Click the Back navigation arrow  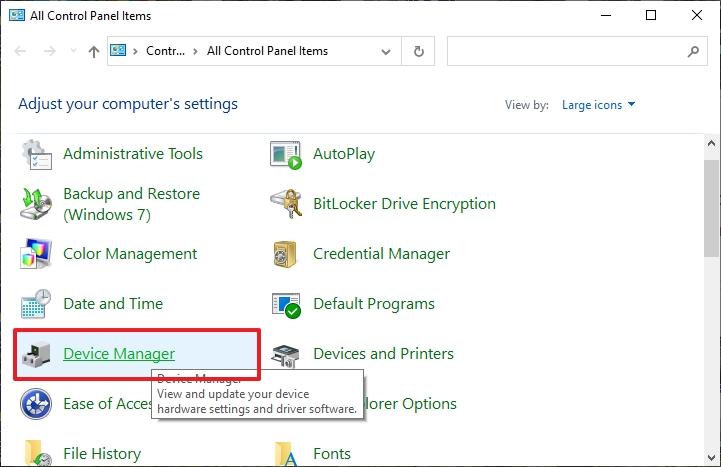point(20,51)
